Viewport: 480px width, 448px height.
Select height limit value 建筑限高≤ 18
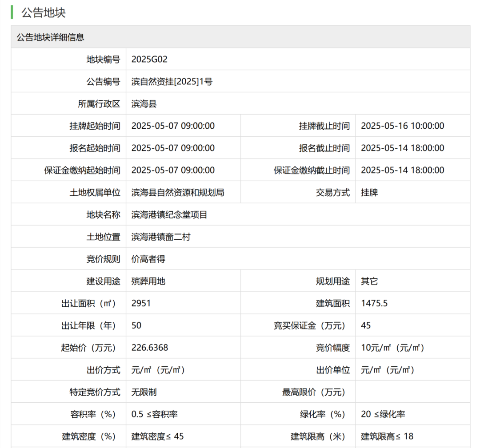tap(387, 436)
